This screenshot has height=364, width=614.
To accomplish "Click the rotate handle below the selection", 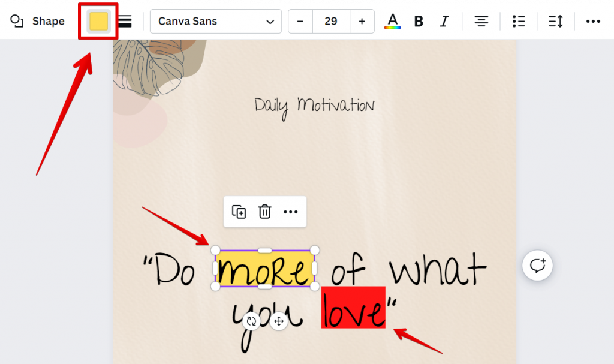I will [252, 321].
